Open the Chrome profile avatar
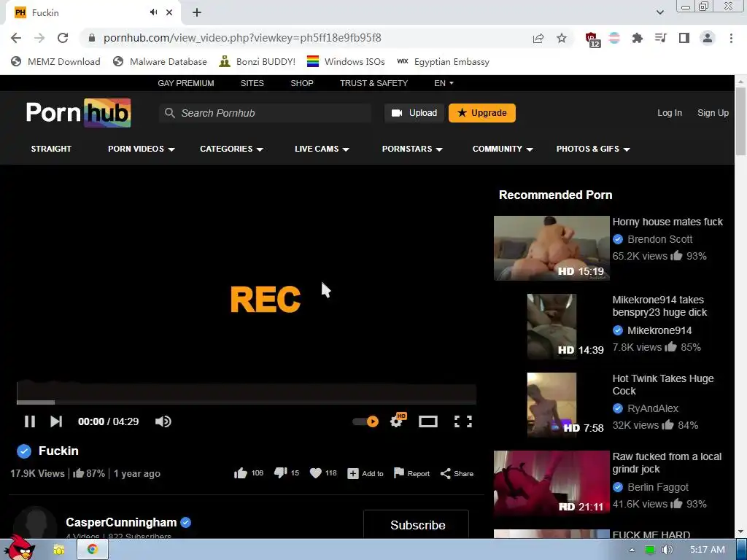 tap(708, 38)
